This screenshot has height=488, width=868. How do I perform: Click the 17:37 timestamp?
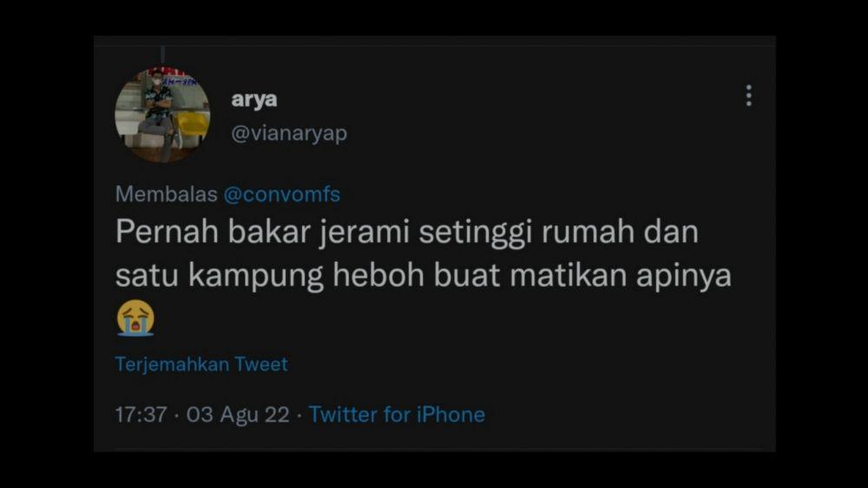141,415
